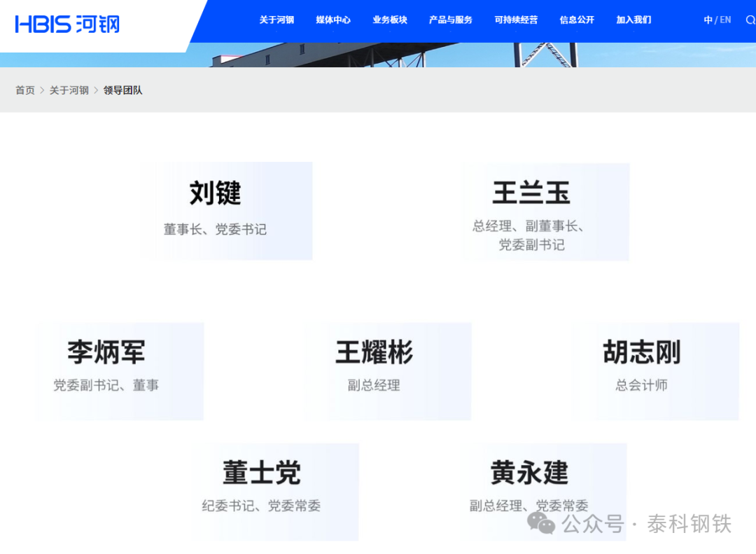756x554 pixels.
Task: Click 副总经理 under 王耀彬
Action: point(374,385)
